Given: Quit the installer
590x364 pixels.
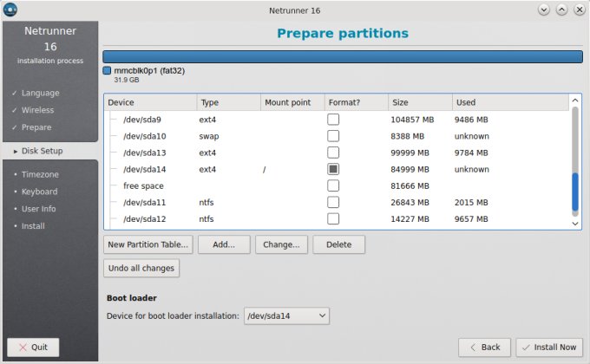Looking at the screenshot, I should 33,347.
